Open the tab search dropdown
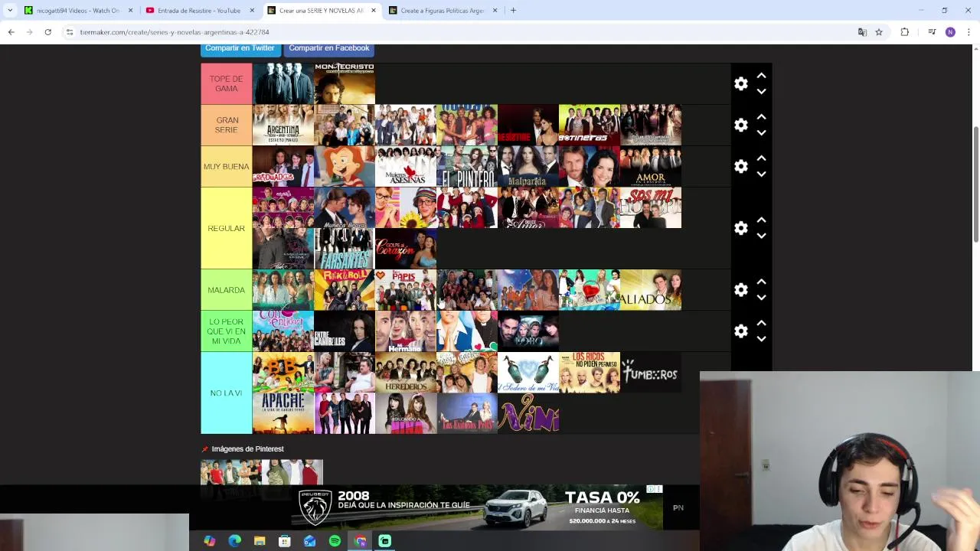The width and height of the screenshot is (980, 551). click(10, 10)
